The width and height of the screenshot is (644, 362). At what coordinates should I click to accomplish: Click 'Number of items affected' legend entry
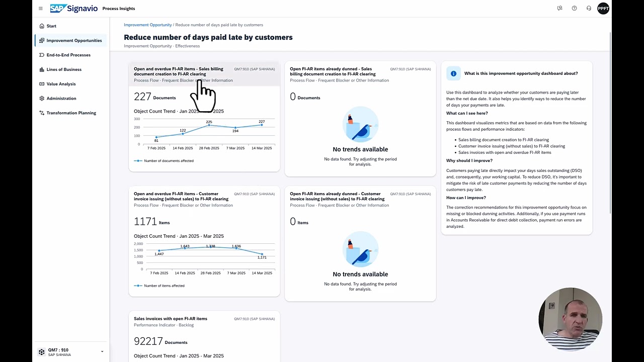pos(159,286)
